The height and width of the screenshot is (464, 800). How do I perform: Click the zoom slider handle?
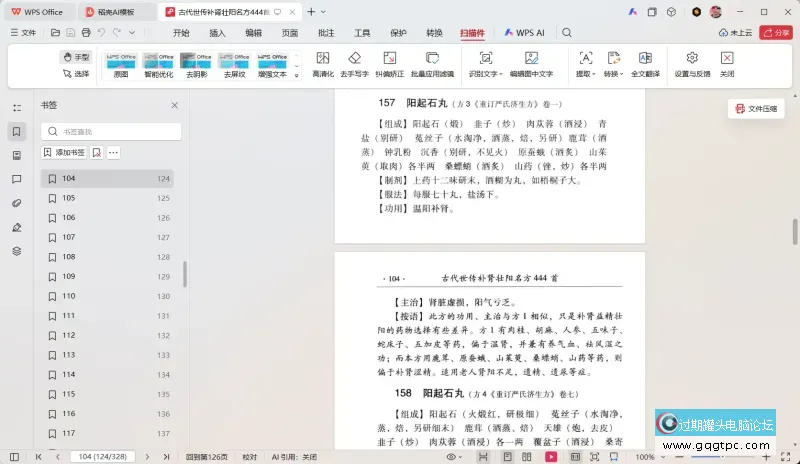point(722,457)
